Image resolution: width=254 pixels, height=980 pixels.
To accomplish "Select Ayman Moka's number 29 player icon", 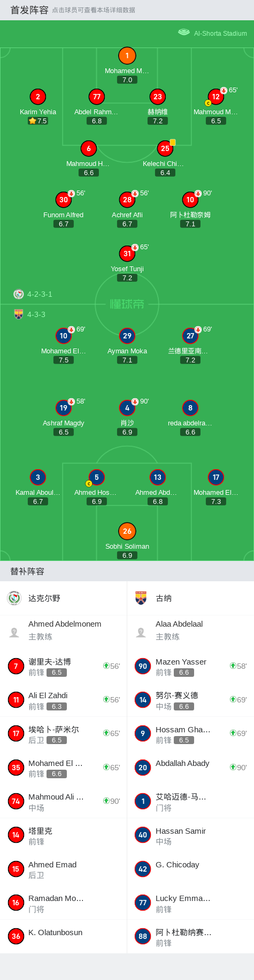I will click(127, 336).
